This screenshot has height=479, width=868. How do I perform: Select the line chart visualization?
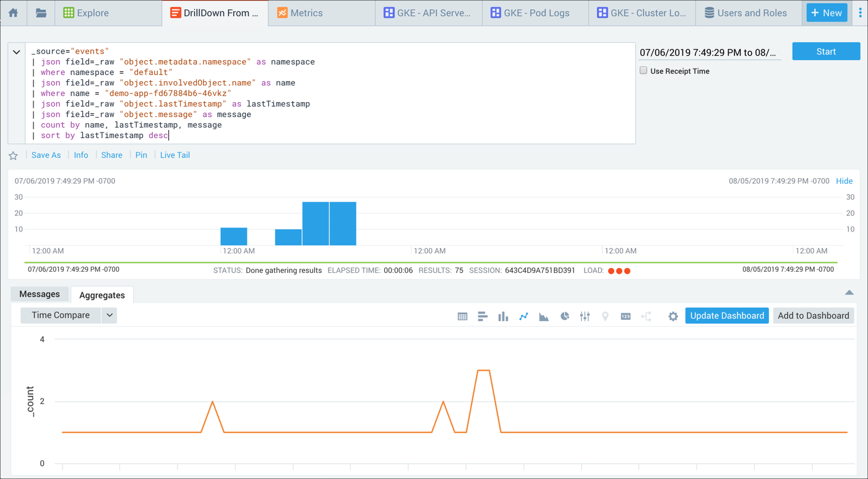pyautogui.click(x=523, y=316)
